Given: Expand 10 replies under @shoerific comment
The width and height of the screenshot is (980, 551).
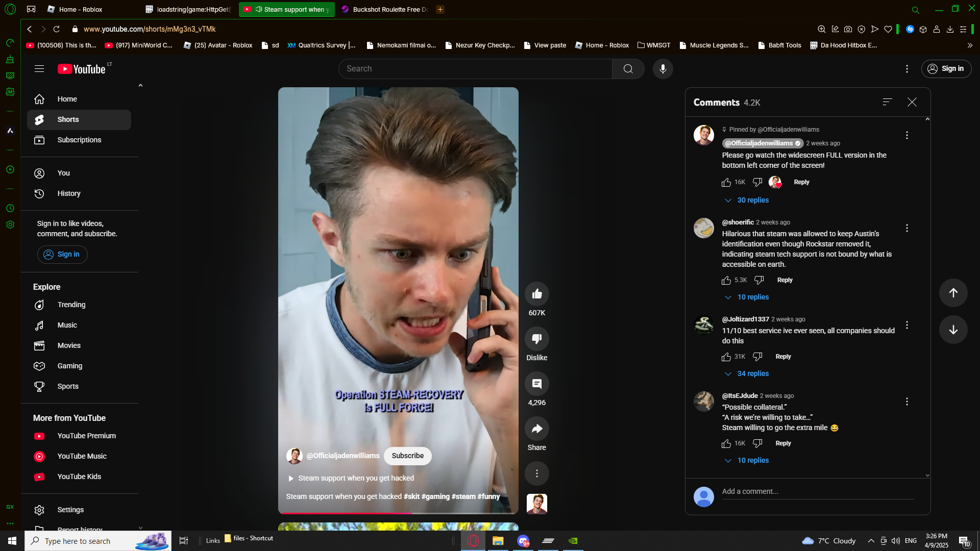Looking at the screenshot, I should (x=747, y=297).
